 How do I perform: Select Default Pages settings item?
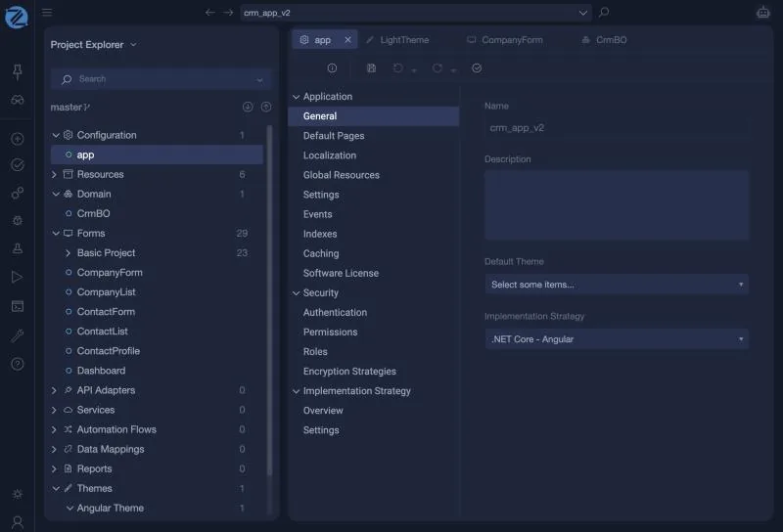point(334,136)
